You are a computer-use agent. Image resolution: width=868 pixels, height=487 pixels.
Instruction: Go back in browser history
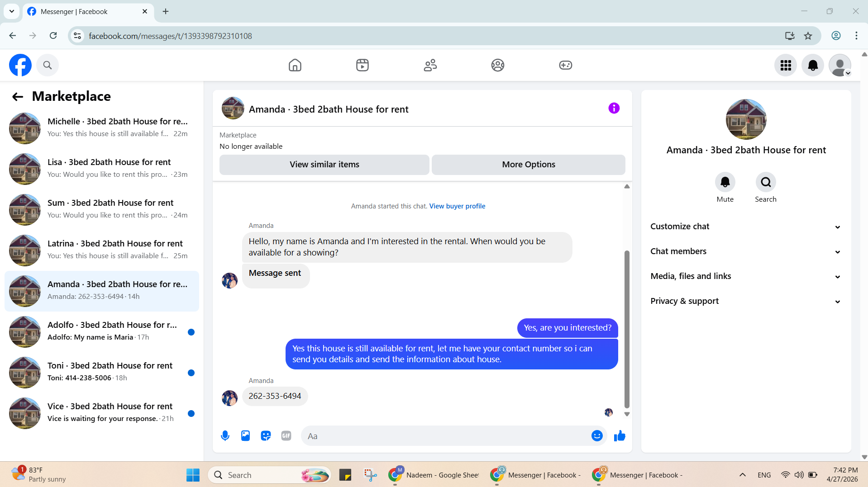(13, 36)
